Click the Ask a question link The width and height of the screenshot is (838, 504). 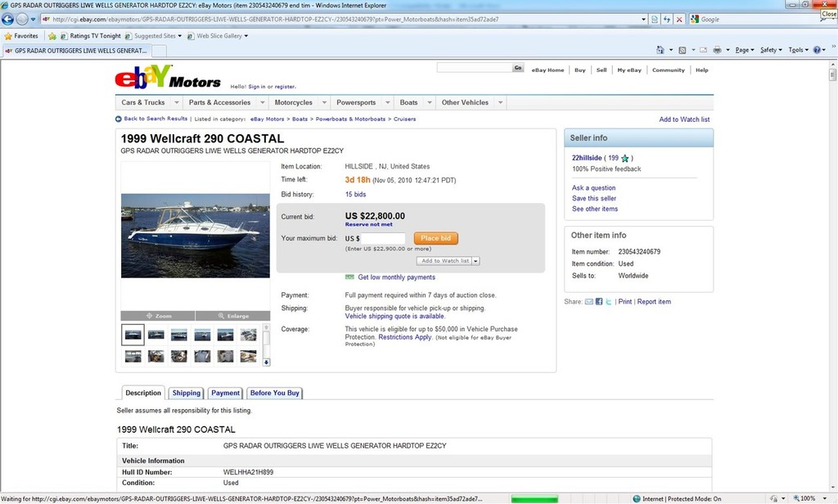point(593,187)
